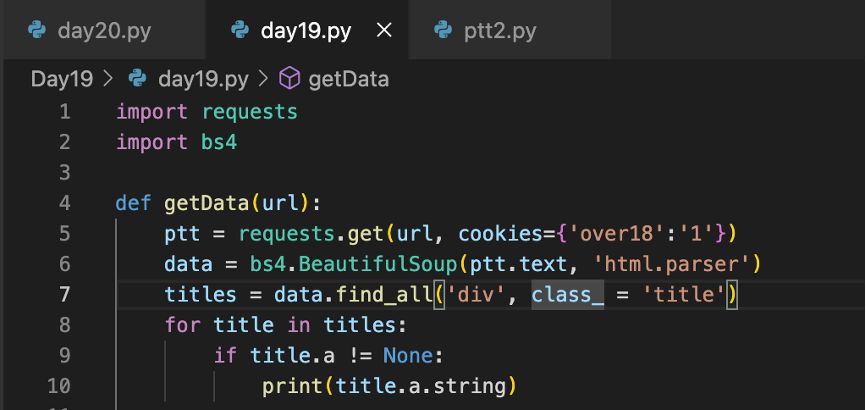The height and width of the screenshot is (410, 866).
Task: Click line number 7 in gutter
Action: 65,295
